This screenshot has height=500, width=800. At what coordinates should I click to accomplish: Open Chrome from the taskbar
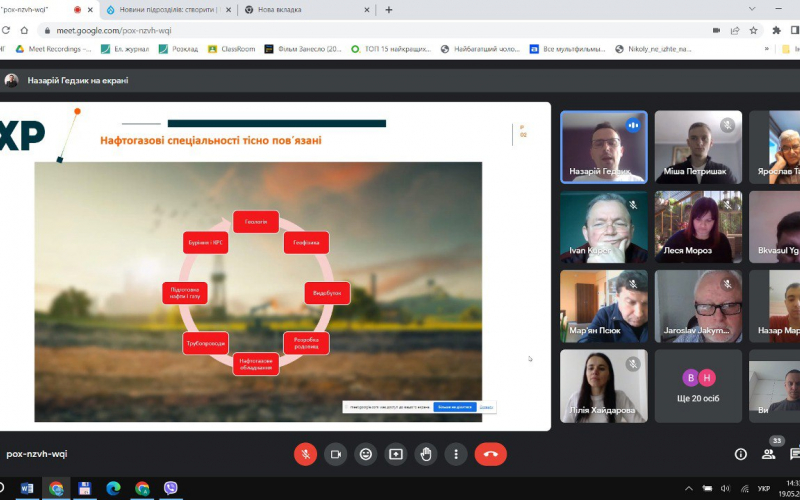[x=56, y=488]
